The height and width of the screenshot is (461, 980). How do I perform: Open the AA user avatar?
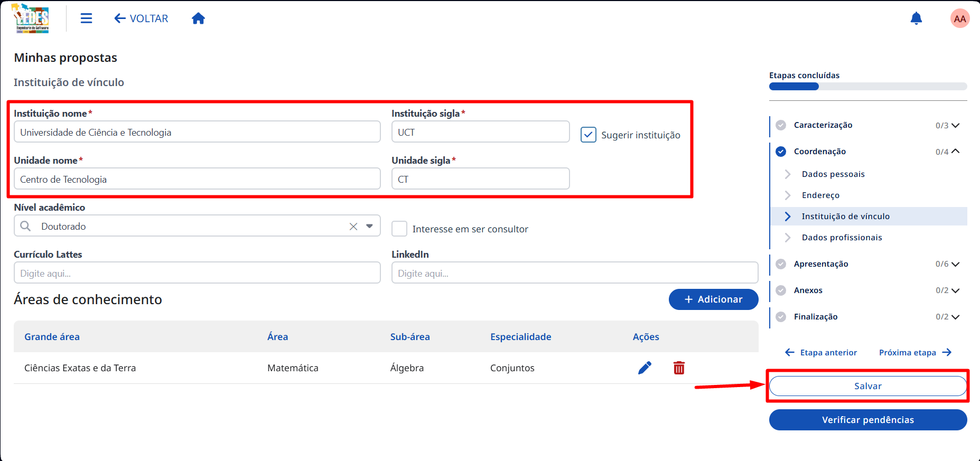[960, 18]
